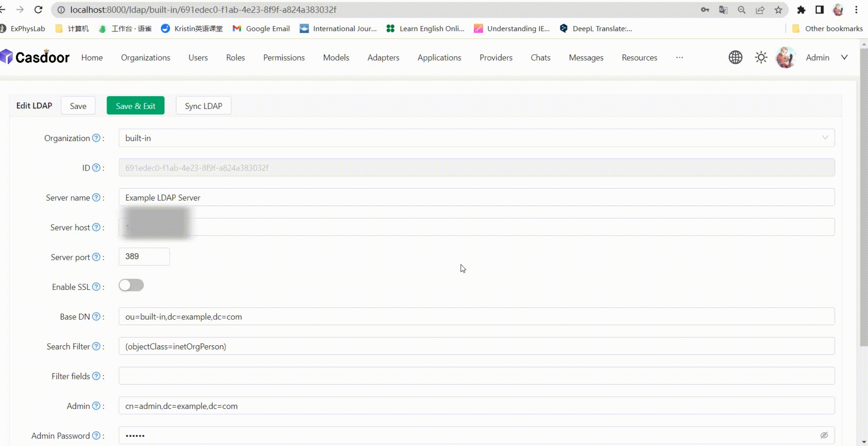Click the language globe icon
Viewport: 868px width, 446px height.
point(735,57)
